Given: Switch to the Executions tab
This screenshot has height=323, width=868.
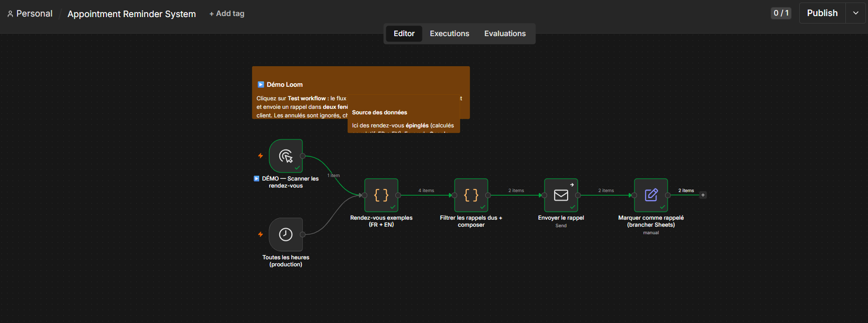Looking at the screenshot, I should pos(450,34).
